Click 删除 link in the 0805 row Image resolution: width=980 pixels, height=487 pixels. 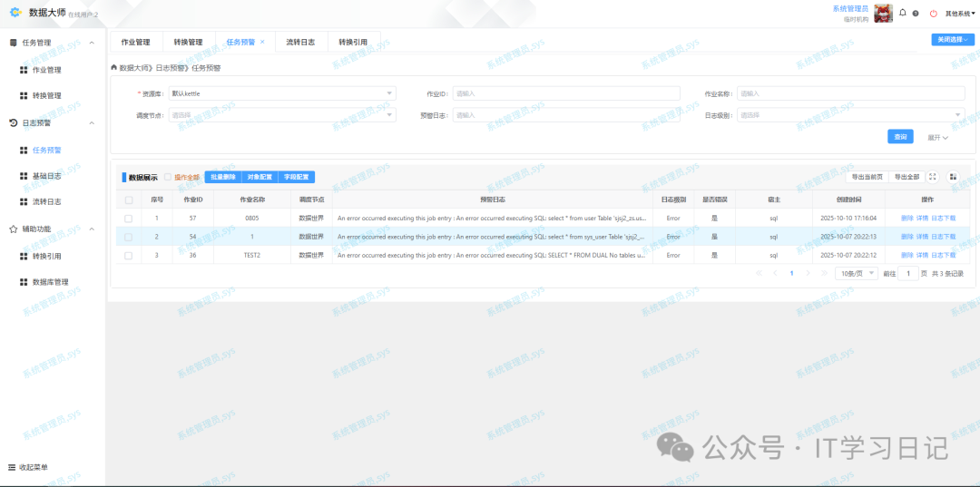pos(906,219)
